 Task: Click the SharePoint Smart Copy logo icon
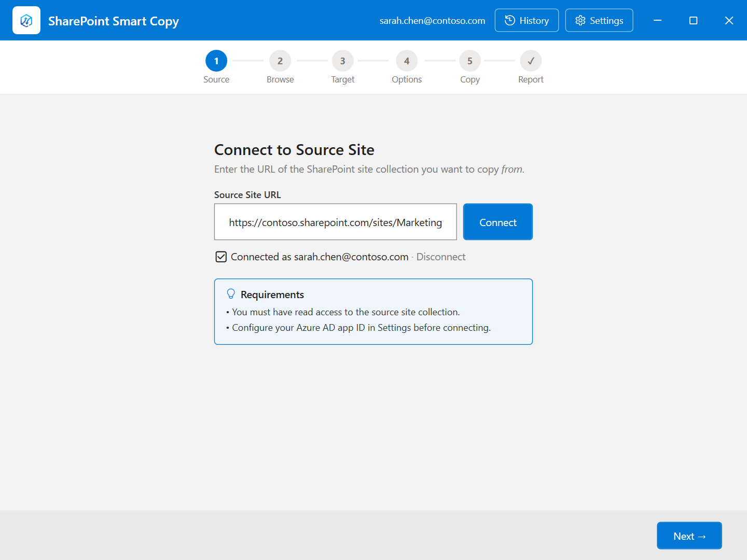pos(26,20)
